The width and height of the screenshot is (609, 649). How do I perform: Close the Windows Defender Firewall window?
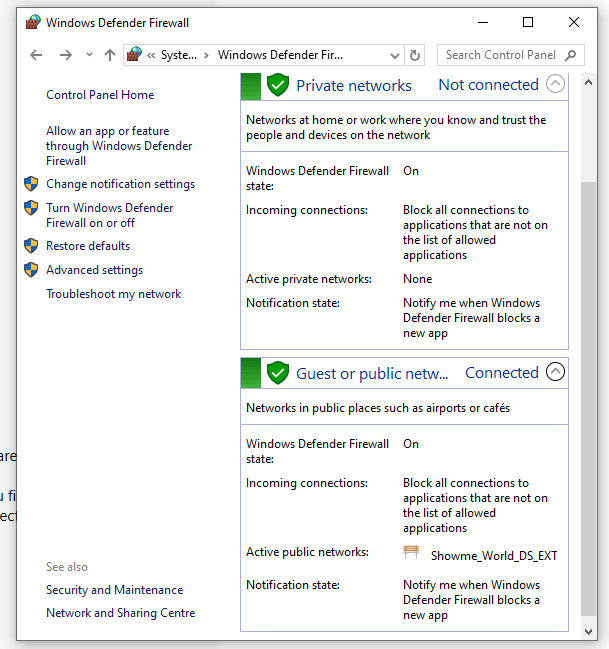574,22
